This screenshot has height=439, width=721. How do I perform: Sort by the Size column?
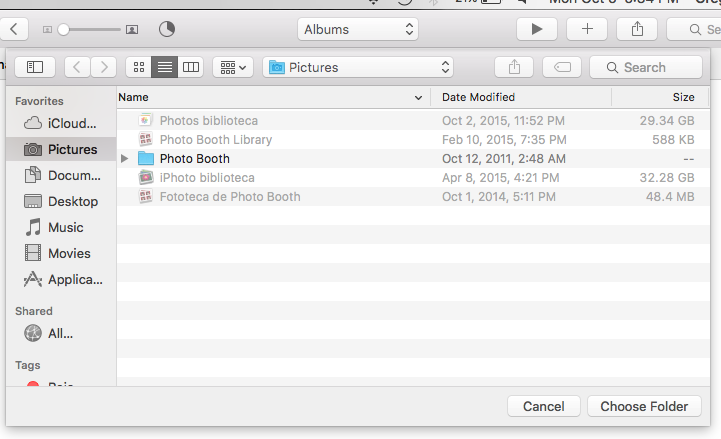coord(660,97)
